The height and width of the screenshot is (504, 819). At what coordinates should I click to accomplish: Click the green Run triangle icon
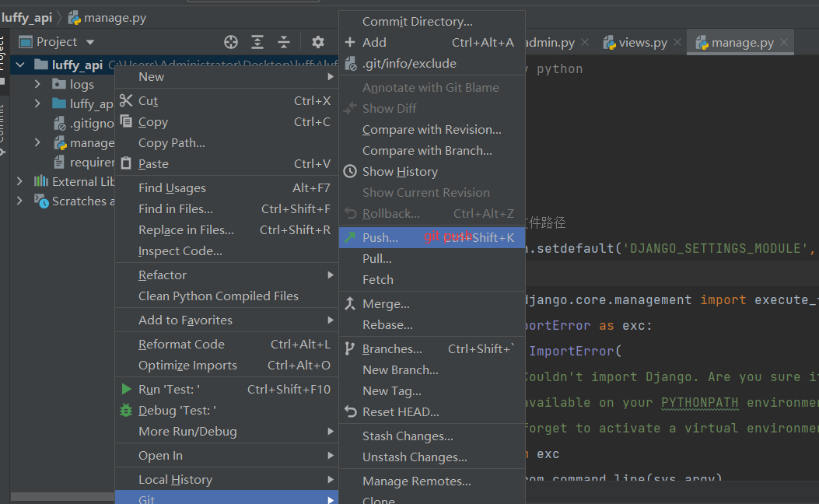tap(126, 389)
